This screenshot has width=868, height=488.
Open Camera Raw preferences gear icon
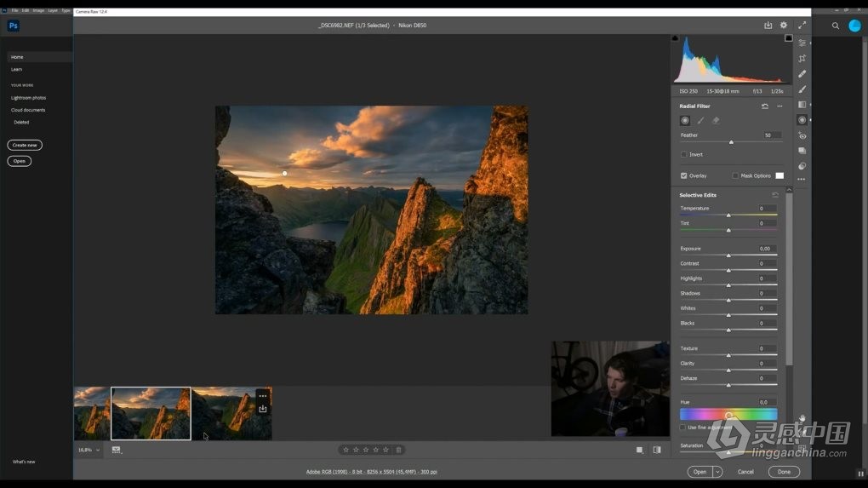[x=784, y=26]
